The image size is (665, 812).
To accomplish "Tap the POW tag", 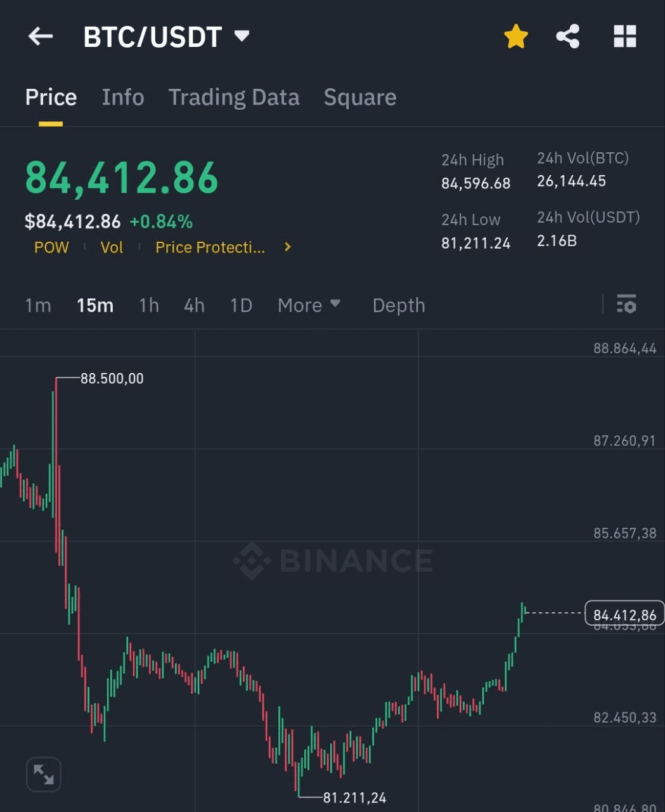I will point(51,247).
